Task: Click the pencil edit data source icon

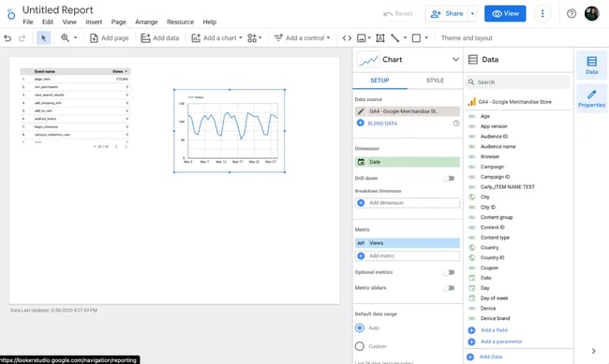Action: [361, 111]
